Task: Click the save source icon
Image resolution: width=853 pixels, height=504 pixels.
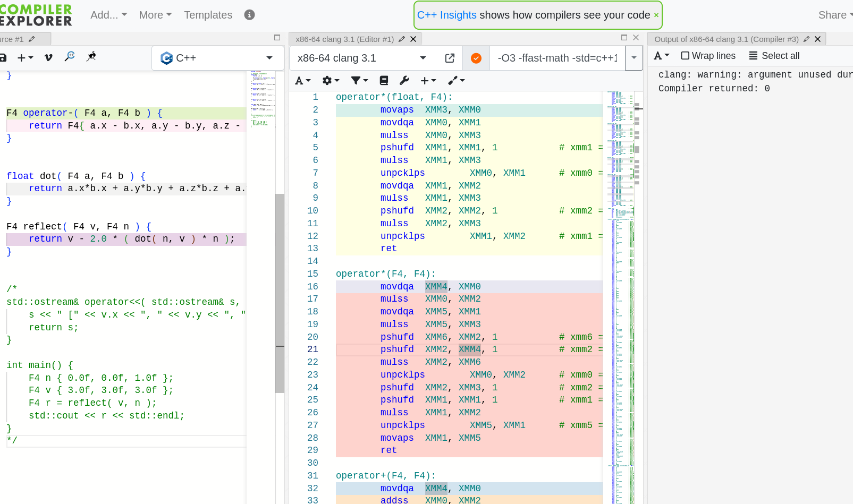Action: (3, 57)
